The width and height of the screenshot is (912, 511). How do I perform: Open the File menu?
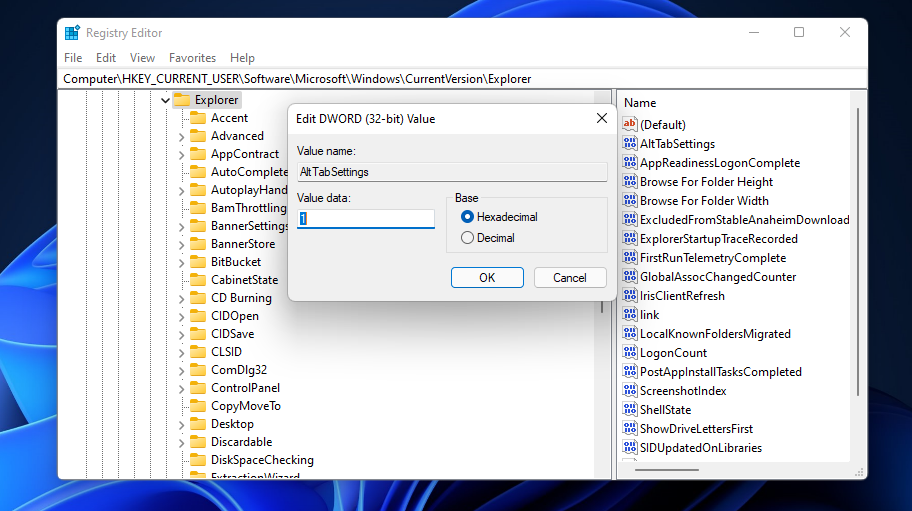[x=73, y=58]
